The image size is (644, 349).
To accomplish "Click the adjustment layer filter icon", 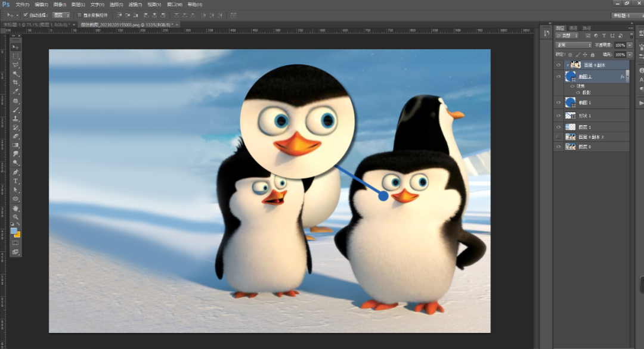I will (x=596, y=36).
